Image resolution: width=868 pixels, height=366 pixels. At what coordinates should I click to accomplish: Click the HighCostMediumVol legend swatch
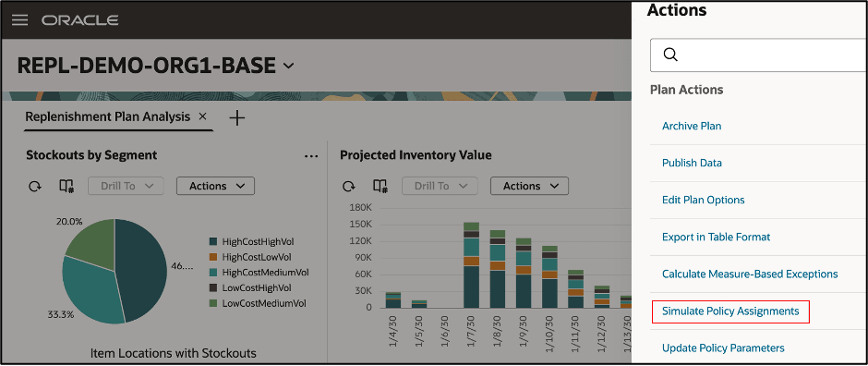tap(212, 273)
